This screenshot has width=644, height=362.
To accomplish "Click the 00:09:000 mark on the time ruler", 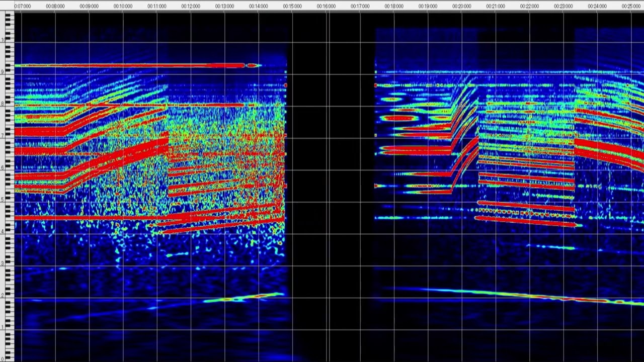I will pyautogui.click(x=89, y=6).
